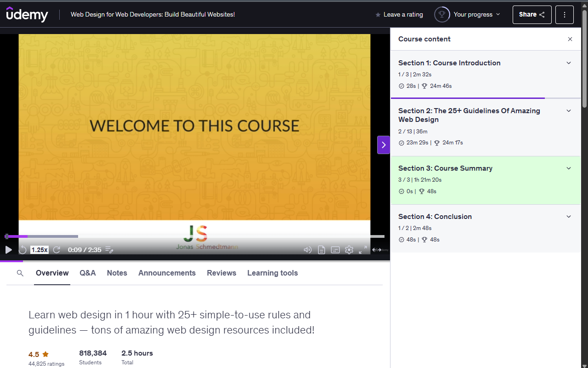Enable closed captions on the player
588x368 pixels.
[335, 250]
